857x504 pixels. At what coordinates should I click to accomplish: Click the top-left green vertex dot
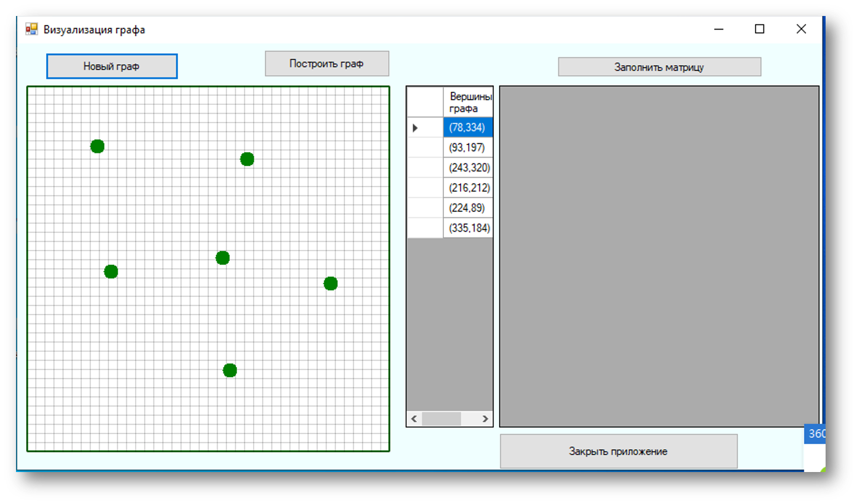[98, 146]
